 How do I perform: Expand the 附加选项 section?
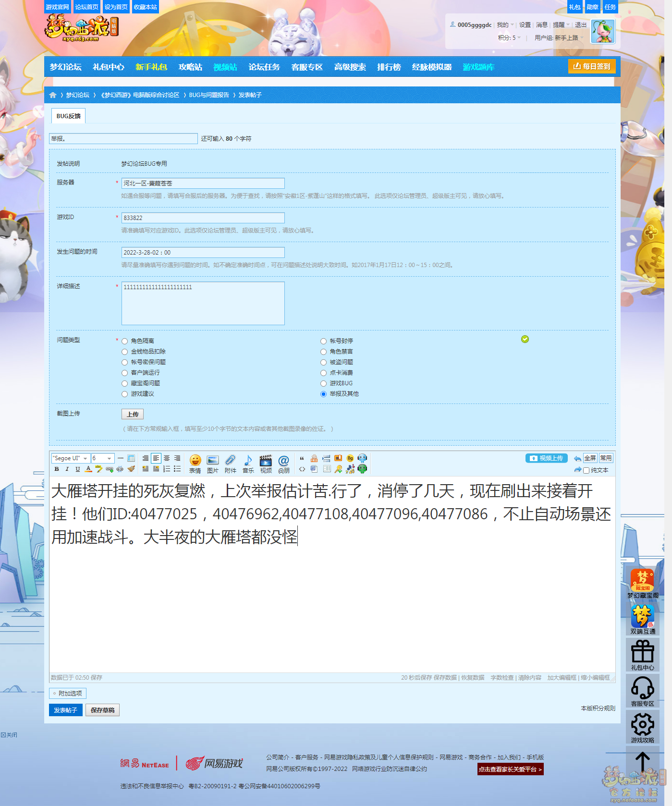68,694
